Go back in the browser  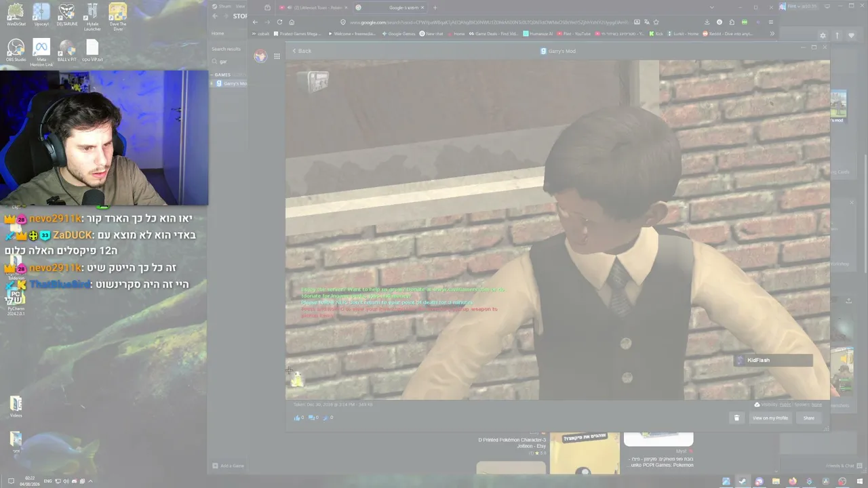(255, 22)
